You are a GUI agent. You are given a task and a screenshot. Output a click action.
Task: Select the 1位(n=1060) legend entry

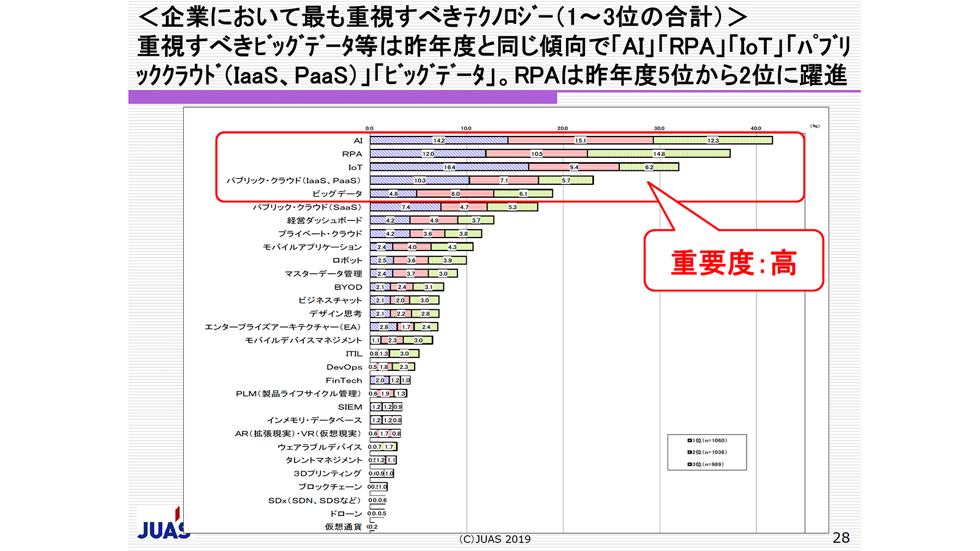click(x=707, y=440)
